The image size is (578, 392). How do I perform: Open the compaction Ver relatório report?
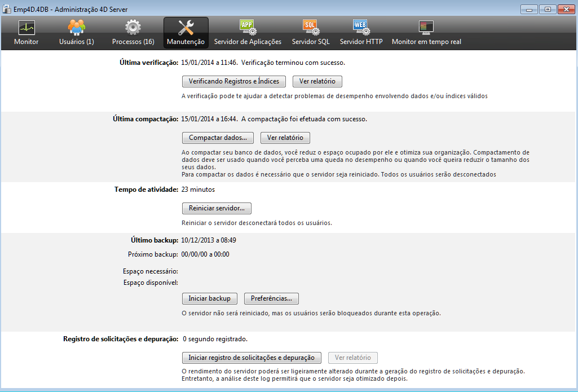[x=285, y=138]
